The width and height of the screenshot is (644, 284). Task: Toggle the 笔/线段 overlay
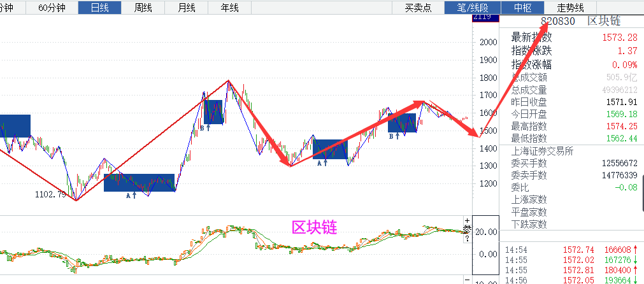coord(472,8)
